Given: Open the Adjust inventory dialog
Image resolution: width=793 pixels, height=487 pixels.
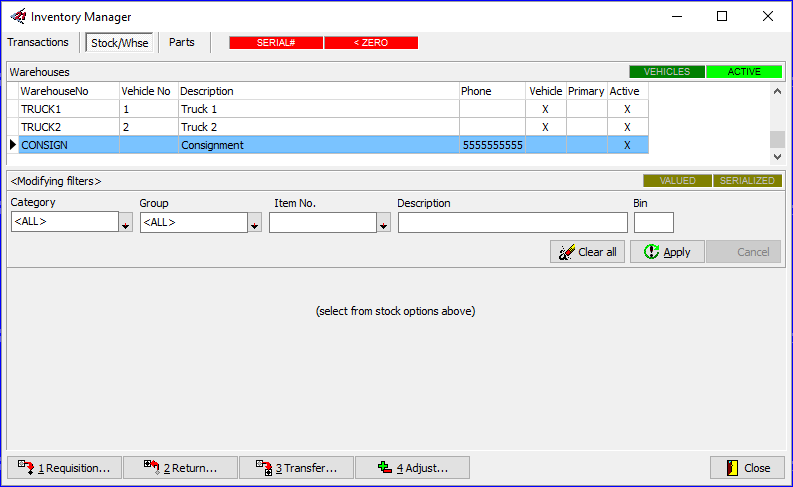Looking at the screenshot, I should [x=412, y=468].
